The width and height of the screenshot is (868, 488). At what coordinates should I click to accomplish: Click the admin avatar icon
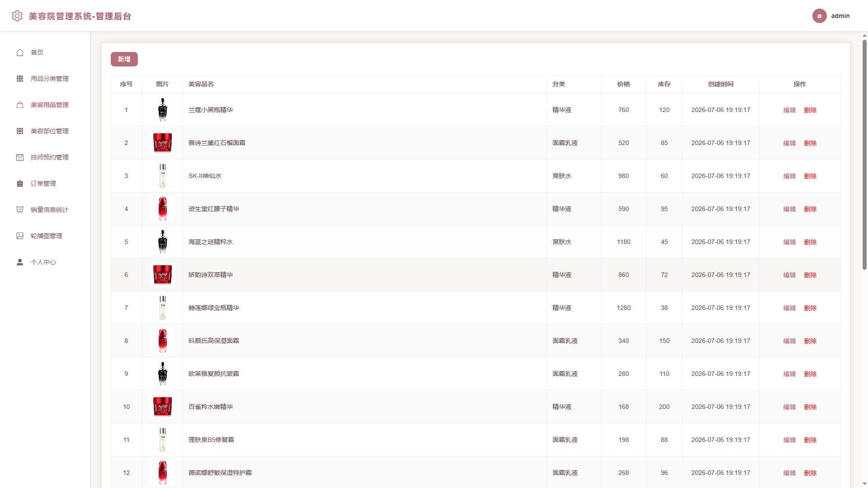click(x=819, y=16)
